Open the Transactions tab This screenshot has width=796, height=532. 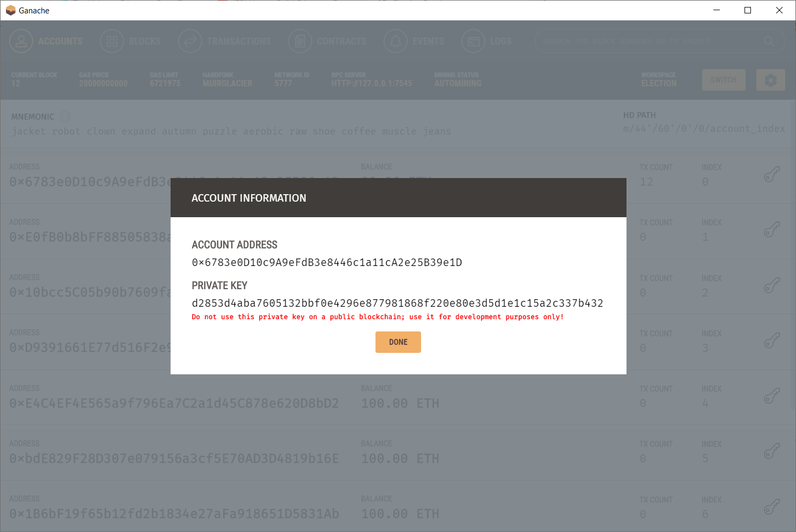click(225, 41)
